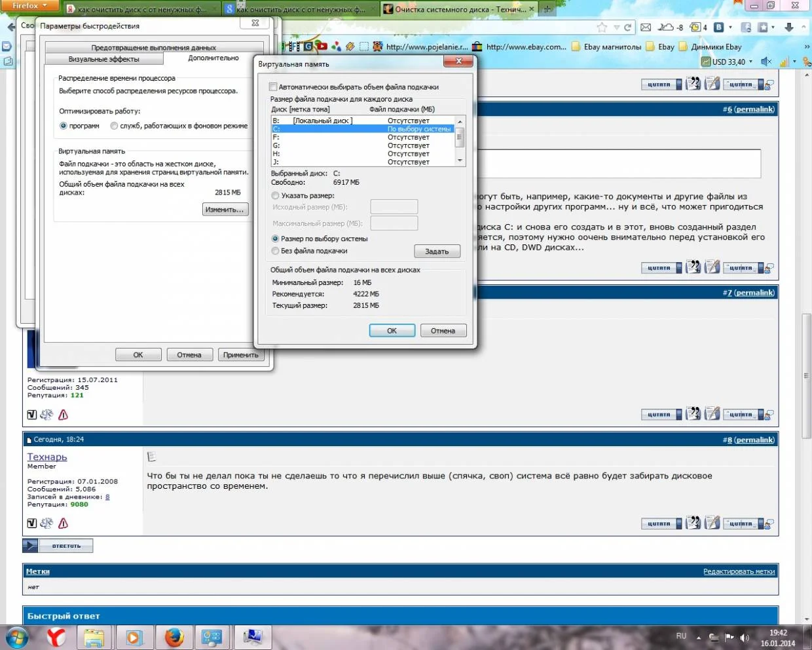Expand hidden bookmarks with the » chevron
The width and height of the screenshot is (812, 650).
(x=807, y=47)
